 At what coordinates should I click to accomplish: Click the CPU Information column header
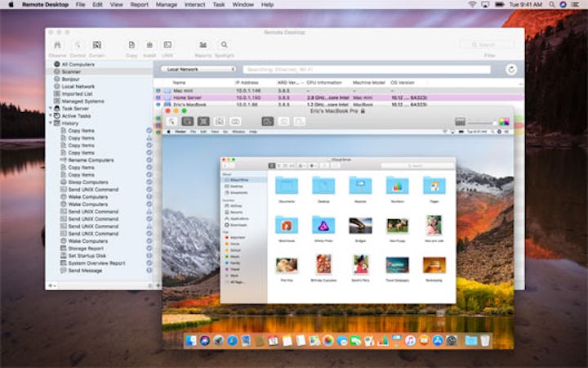[x=324, y=83]
